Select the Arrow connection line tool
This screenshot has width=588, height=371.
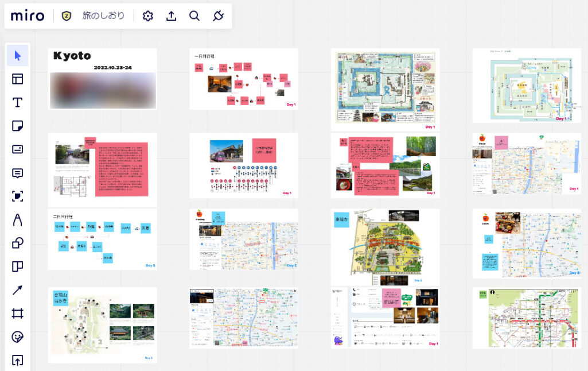[x=18, y=290]
